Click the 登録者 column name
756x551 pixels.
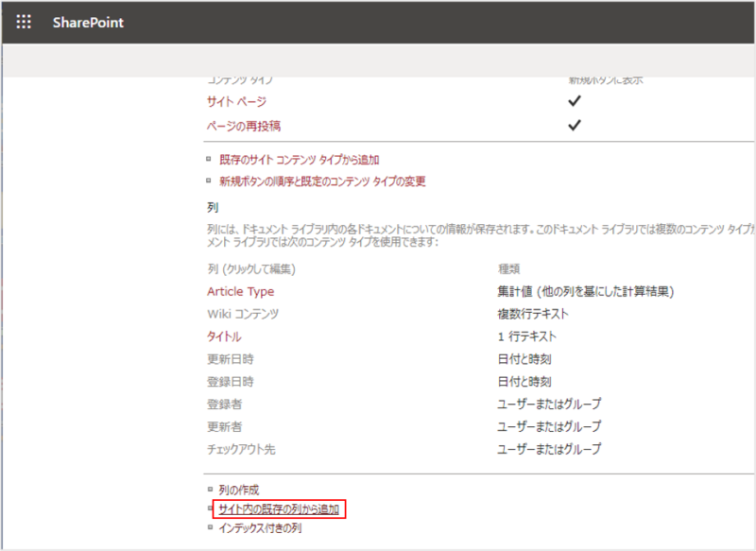224,405
